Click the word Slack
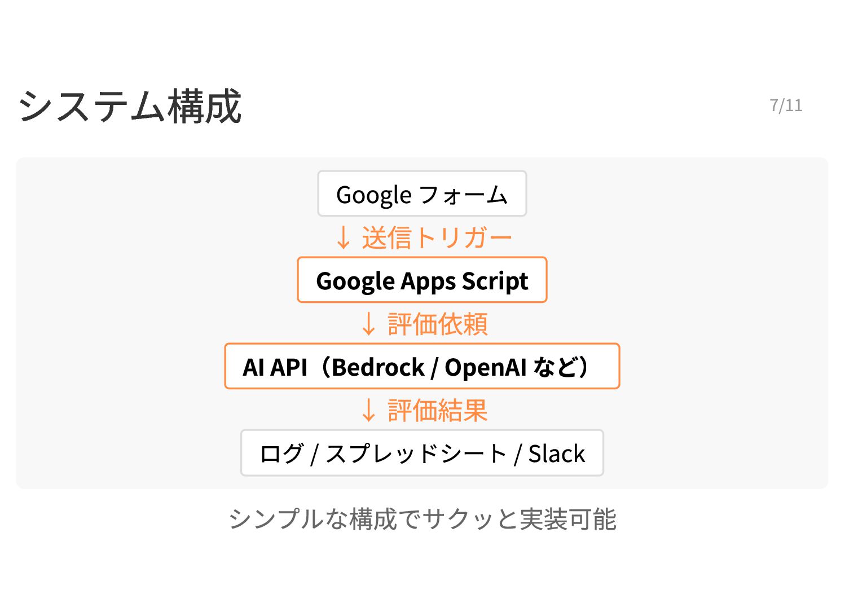 (556, 454)
